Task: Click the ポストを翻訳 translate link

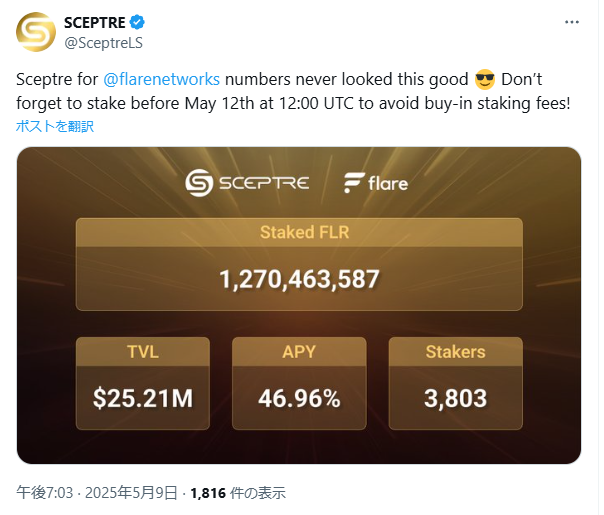Action: click(55, 126)
